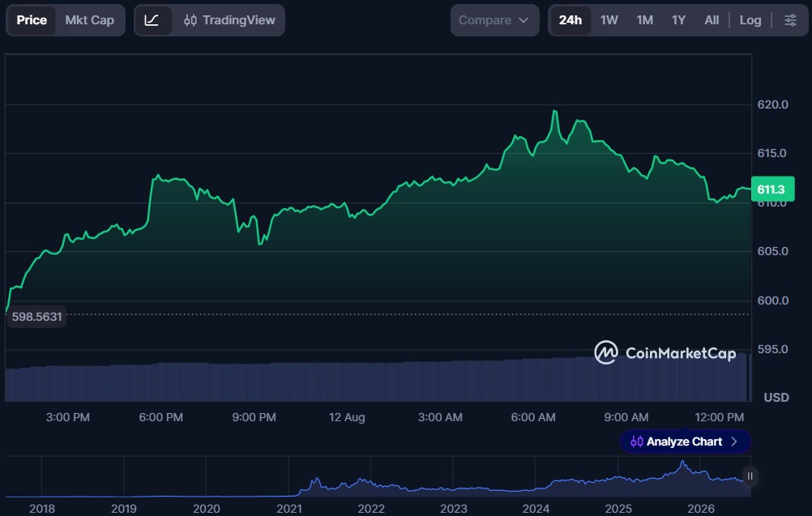This screenshot has width=812, height=516.
Task: Click the 12:00 PM time label
Action: 720,417
